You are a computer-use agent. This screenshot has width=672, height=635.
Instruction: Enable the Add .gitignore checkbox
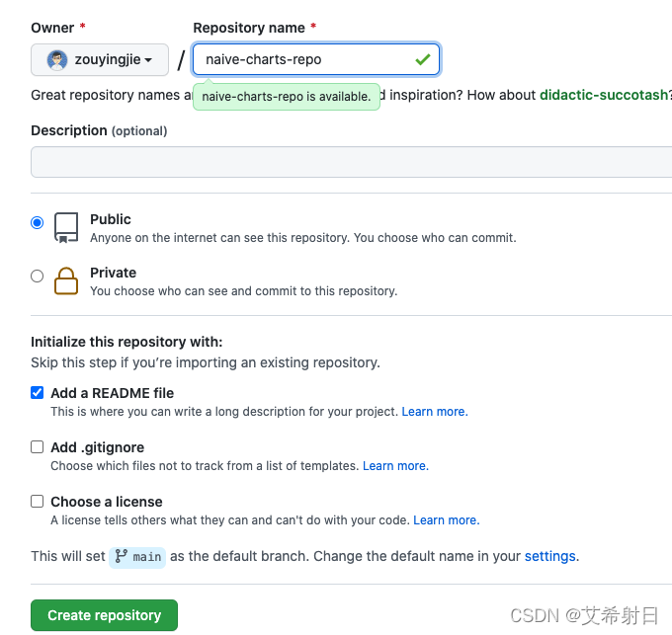tap(38, 446)
